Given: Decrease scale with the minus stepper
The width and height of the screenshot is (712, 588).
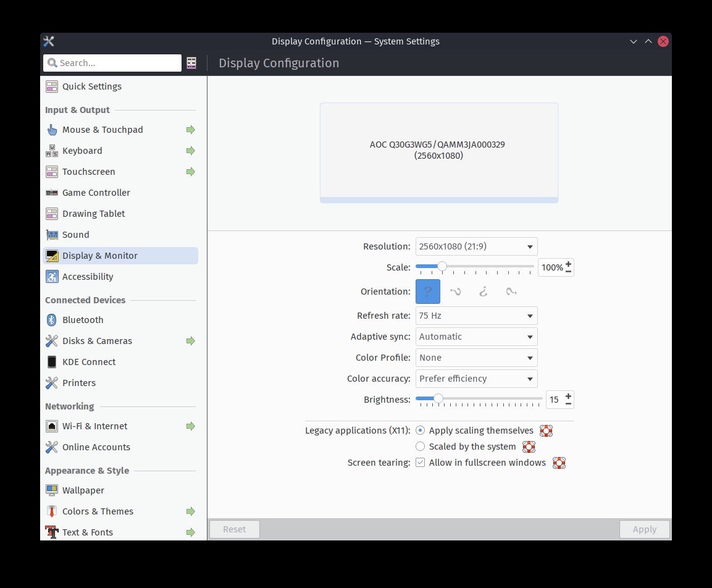Looking at the screenshot, I should [568, 272].
